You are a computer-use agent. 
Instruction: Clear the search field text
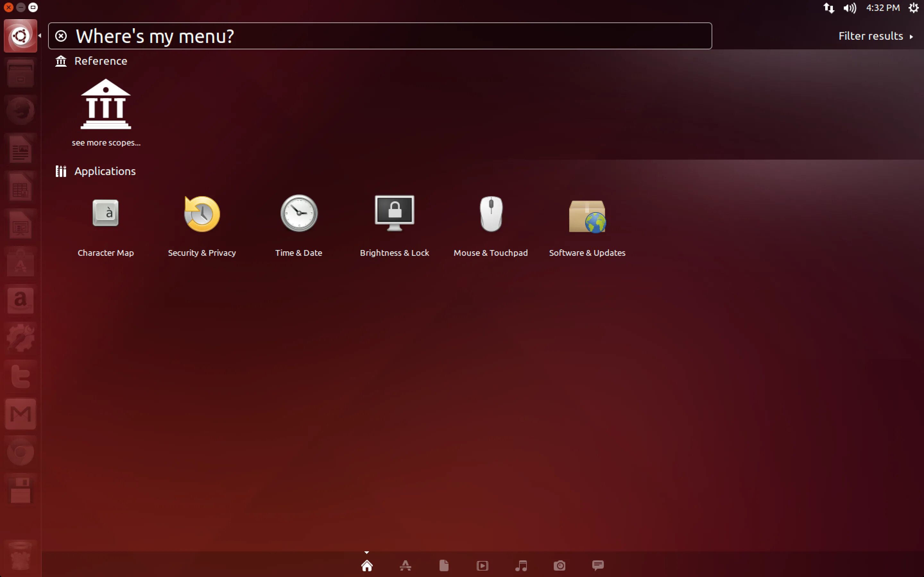pos(61,36)
